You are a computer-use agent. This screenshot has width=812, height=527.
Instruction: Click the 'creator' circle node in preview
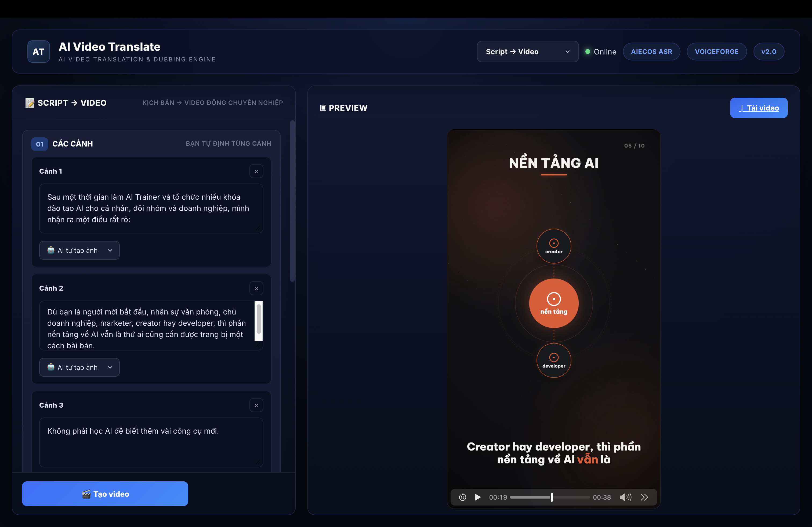[554, 246]
